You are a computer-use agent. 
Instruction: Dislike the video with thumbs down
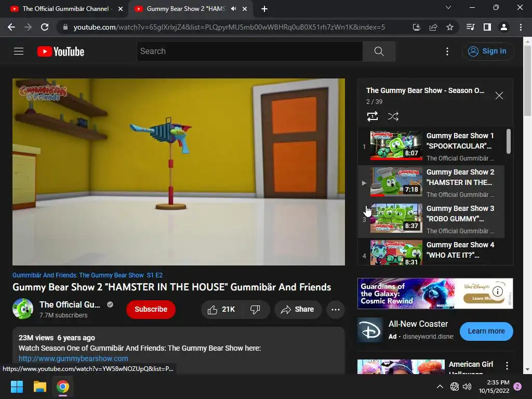pos(256,310)
